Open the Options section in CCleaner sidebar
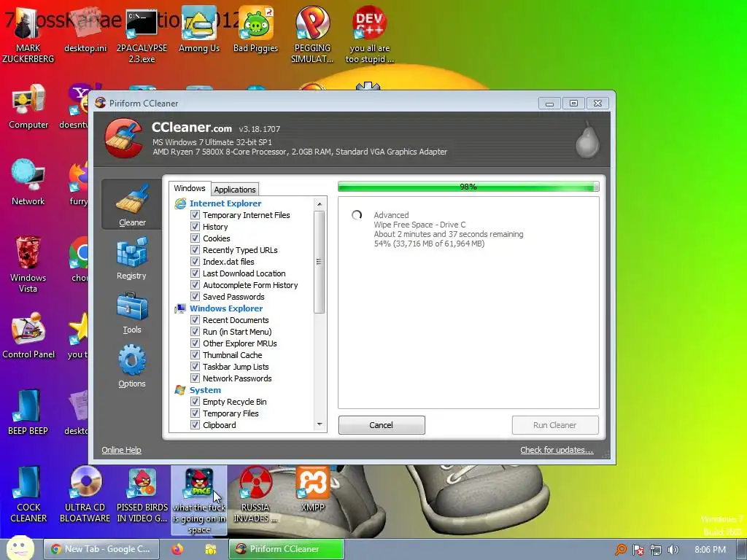Viewport: 747px width, 560px height. (x=132, y=367)
